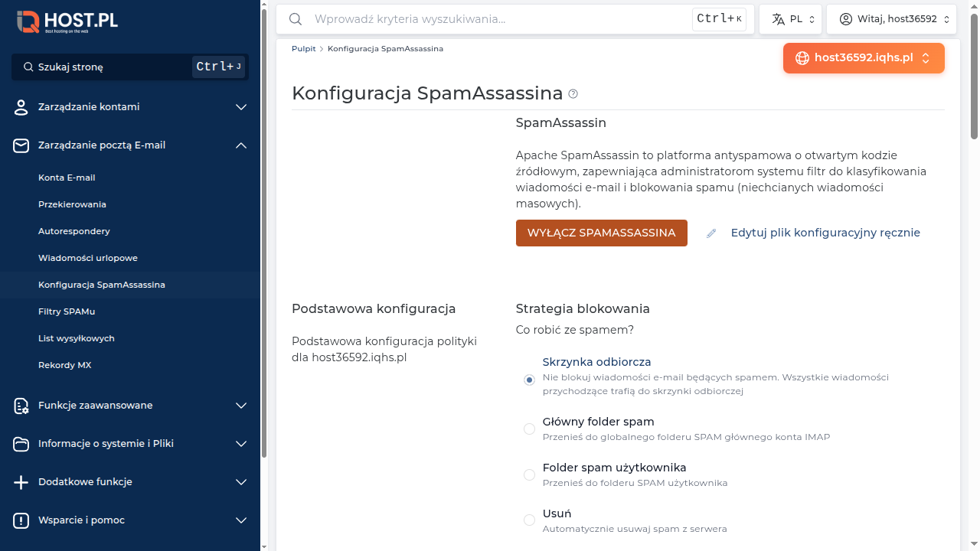Click the language translate icon
The width and height of the screenshot is (980, 551).
(779, 19)
